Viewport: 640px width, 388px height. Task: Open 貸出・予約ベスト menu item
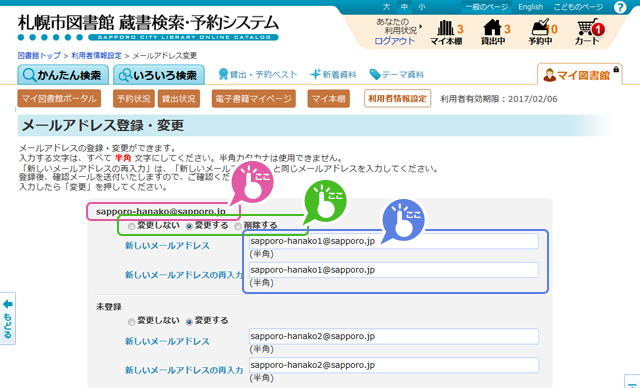pyautogui.click(x=258, y=74)
